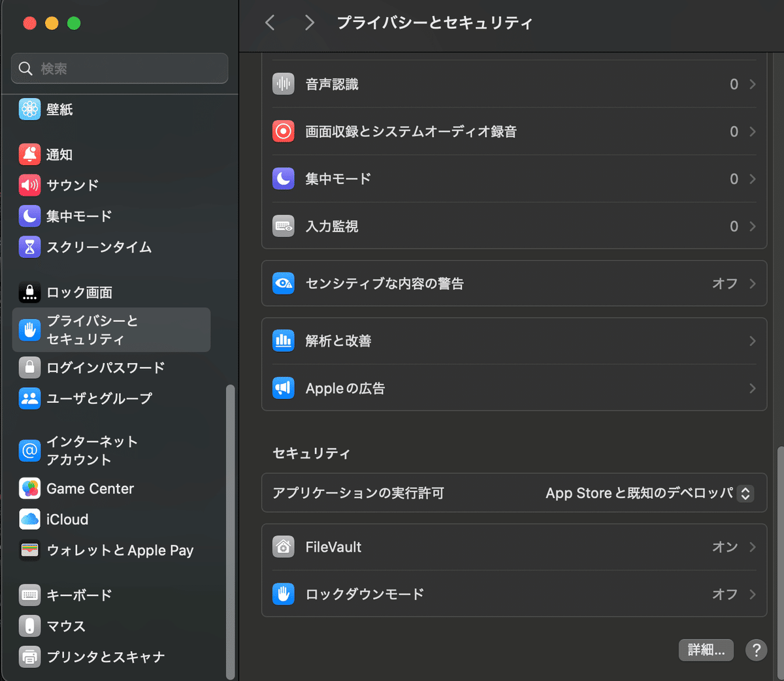Screen dimensions: 784x681
Task: Open センシティブな内容の警告 via its eye icon
Action: coord(283,283)
